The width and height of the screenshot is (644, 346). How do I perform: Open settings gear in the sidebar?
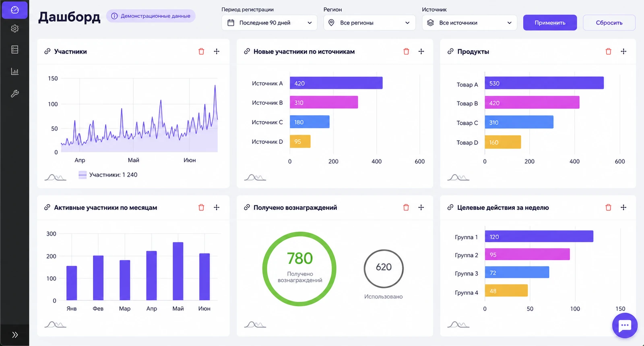[x=15, y=29]
